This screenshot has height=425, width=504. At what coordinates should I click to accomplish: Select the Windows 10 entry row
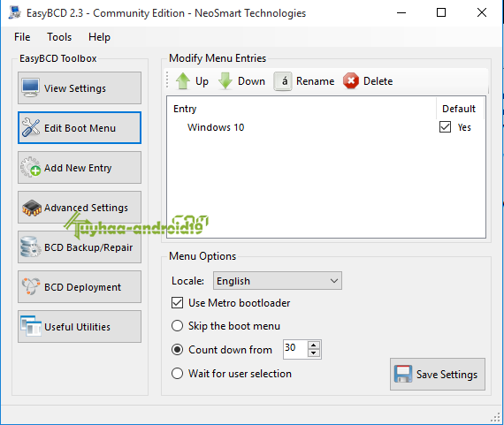[x=326, y=127]
